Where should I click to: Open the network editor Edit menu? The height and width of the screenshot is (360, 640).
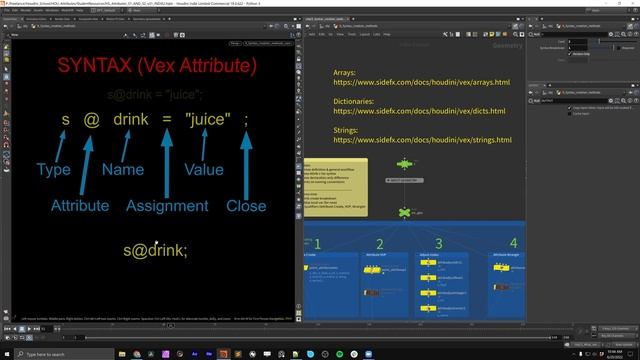[322, 35]
